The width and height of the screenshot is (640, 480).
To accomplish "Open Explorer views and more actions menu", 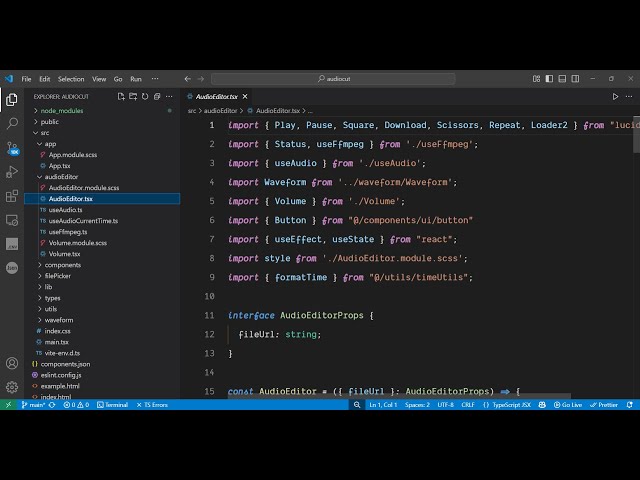I will coord(169,97).
